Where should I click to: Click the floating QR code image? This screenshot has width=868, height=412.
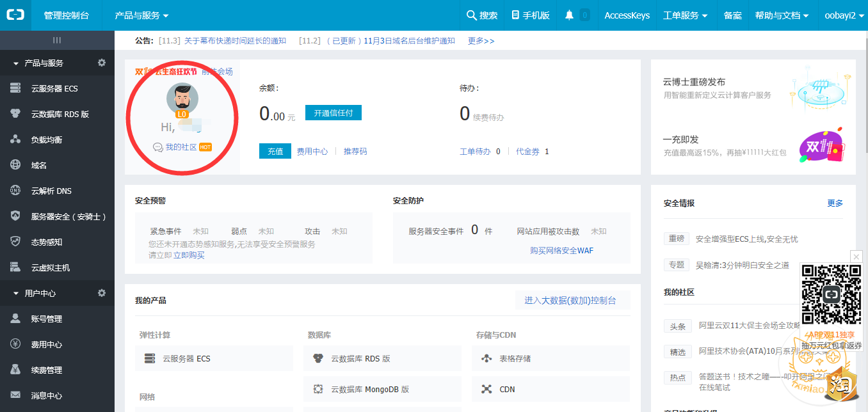pyautogui.click(x=832, y=295)
